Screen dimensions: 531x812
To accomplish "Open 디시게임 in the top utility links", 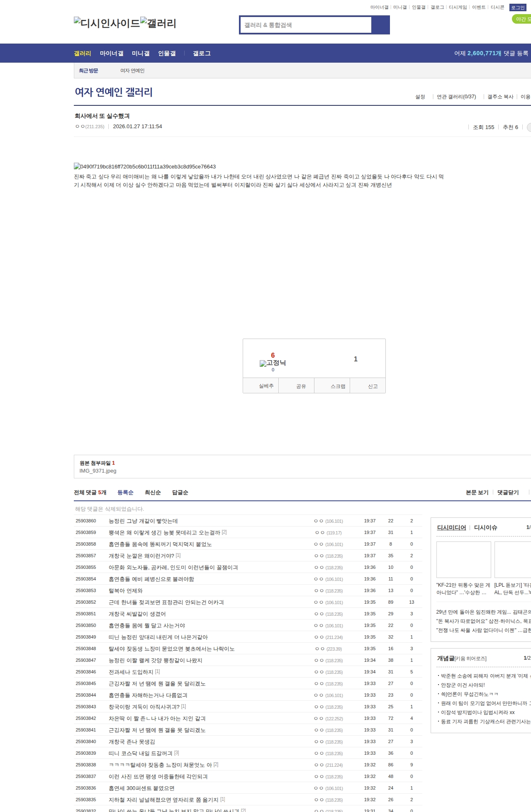I will pyautogui.click(x=458, y=7).
